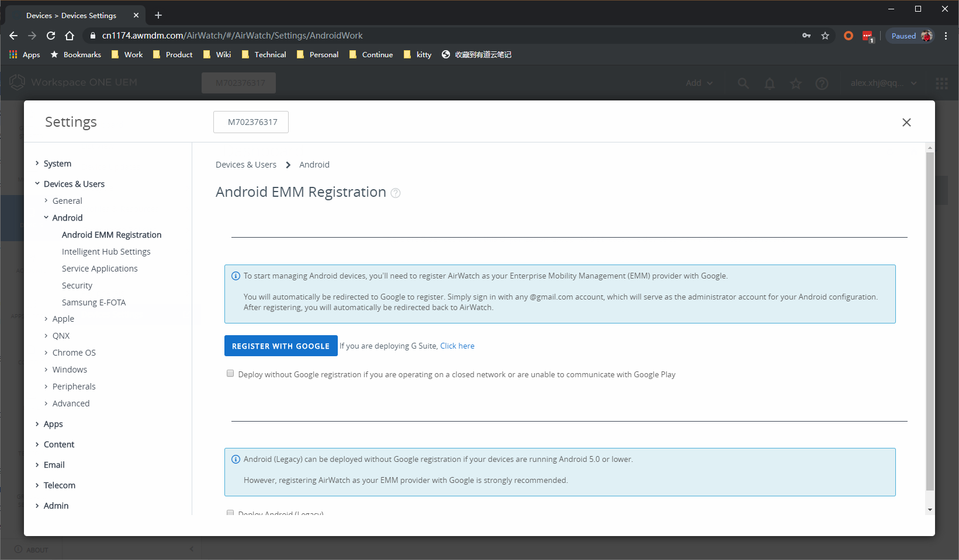Click the info icon in the Android Legacy notice
The height and width of the screenshot is (560, 959).
(x=236, y=459)
